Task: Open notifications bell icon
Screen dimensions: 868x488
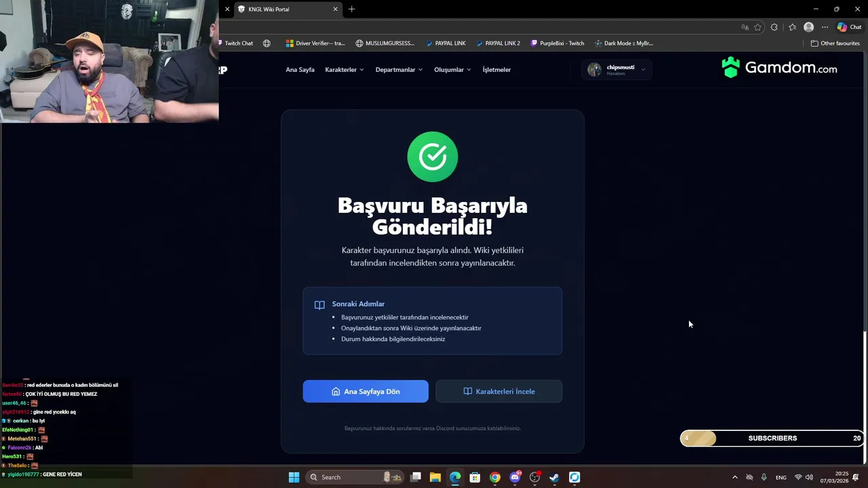Action: point(856,477)
